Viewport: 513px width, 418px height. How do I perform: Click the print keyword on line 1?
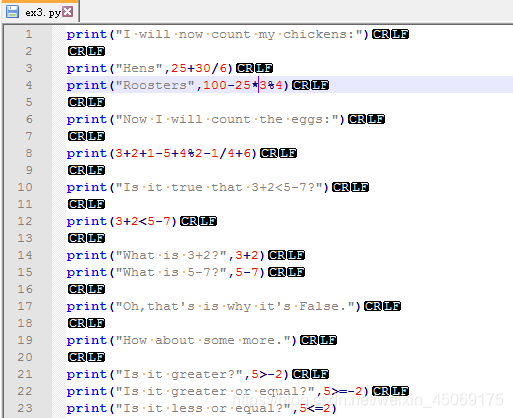pos(87,35)
